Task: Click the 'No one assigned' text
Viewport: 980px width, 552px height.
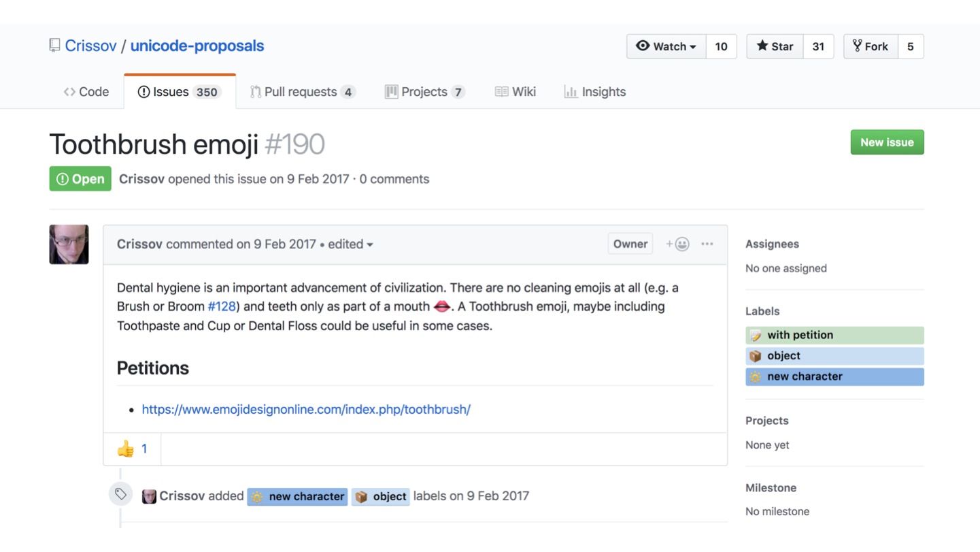Action: point(786,268)
